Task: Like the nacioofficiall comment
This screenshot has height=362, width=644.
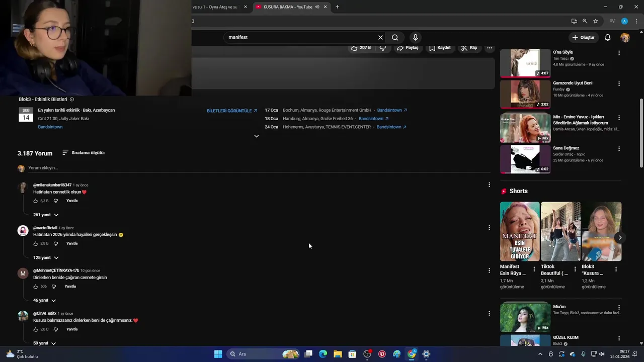Action: (x=36, y=243)
